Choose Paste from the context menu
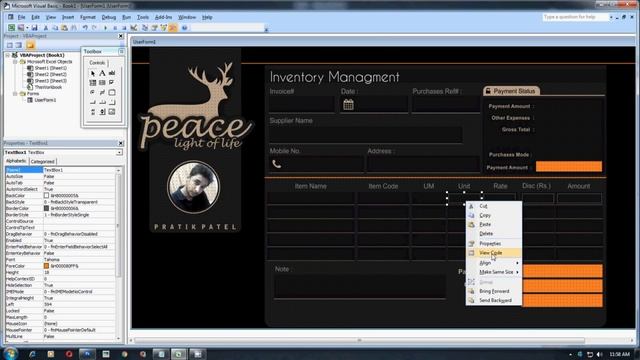640x360 pixels. point(493,224)
